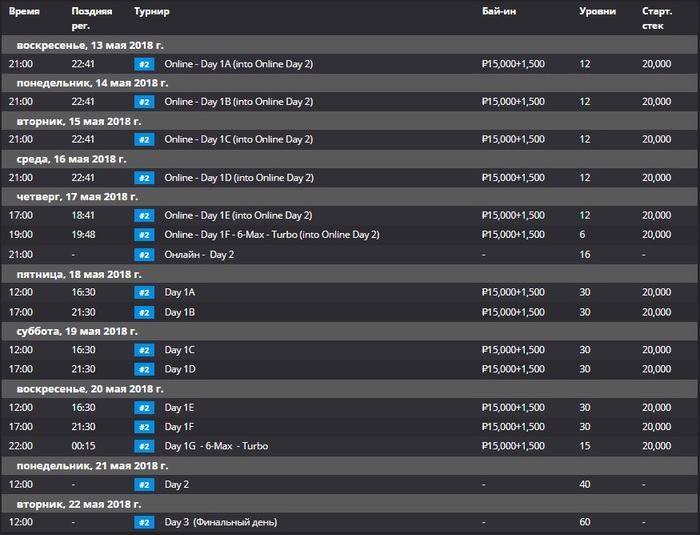The image size is (700, 535).
Task: Open the Day 1G - 6-Max - Turbo tournament
Action: [216, 445]
